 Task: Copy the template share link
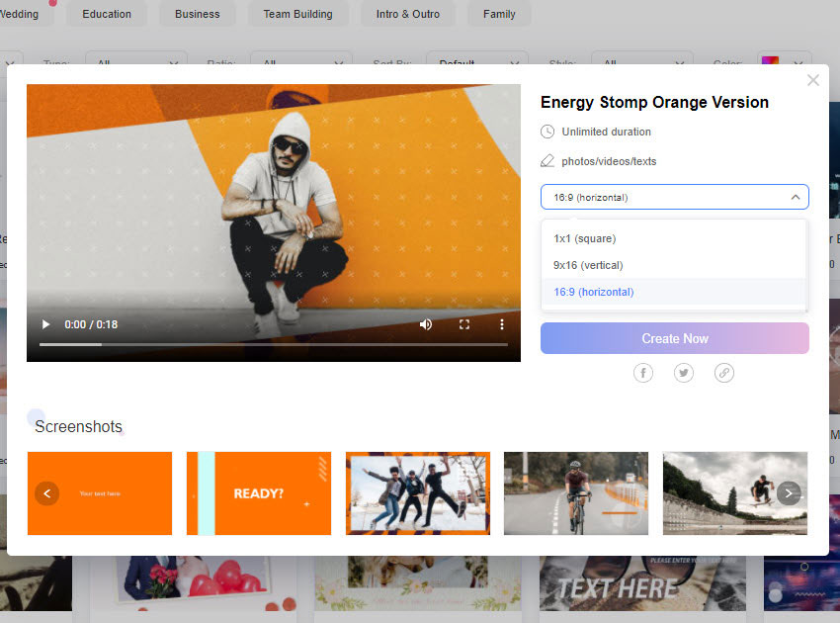(x=724, y=373)
